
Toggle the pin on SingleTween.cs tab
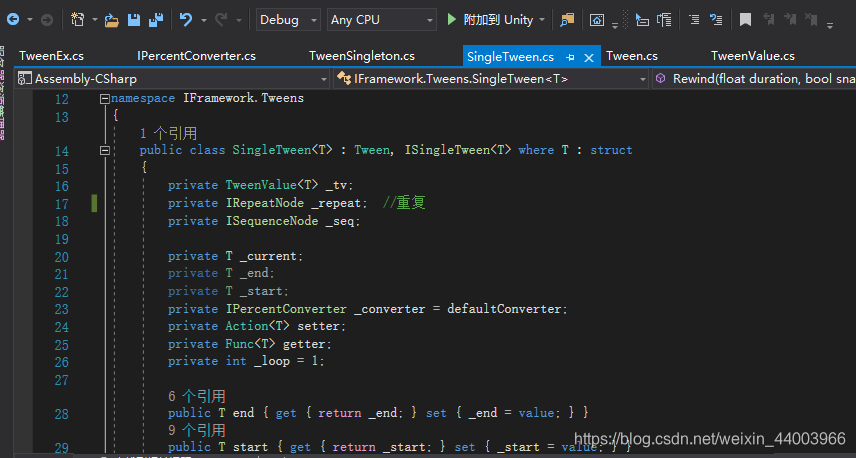[570, 57]
